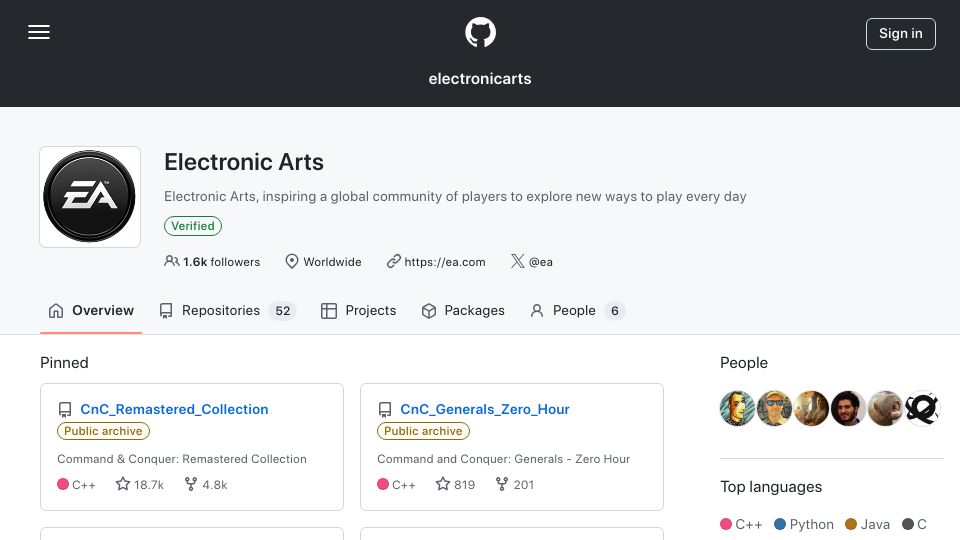Open the Electronic Arts EA avatar image
This screenshot has width=960, height=540.
(x=90, y=197)
